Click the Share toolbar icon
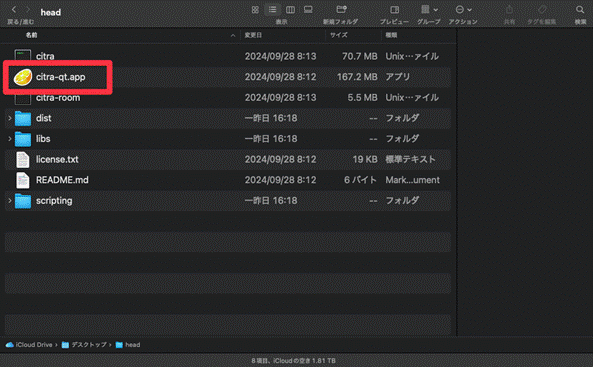The width and height of the screenshot is (593, 367). pyautogui.click(x=509, y=10)
